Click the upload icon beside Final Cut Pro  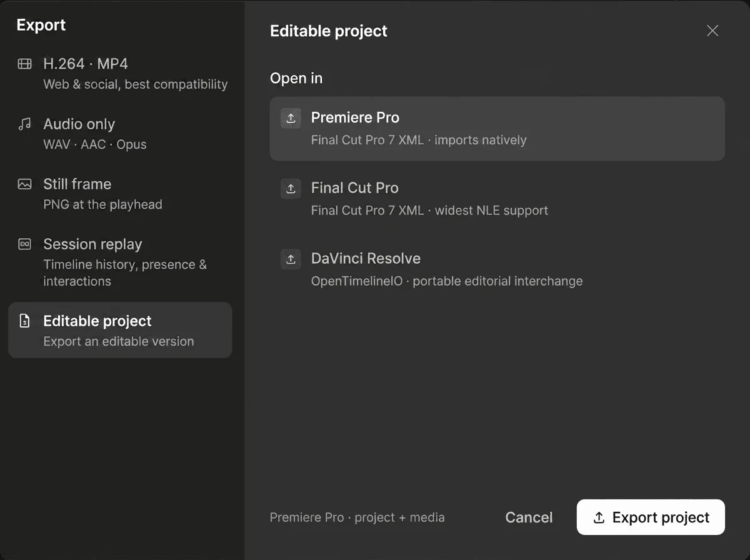pyautogui.click(x=291, y=188)
